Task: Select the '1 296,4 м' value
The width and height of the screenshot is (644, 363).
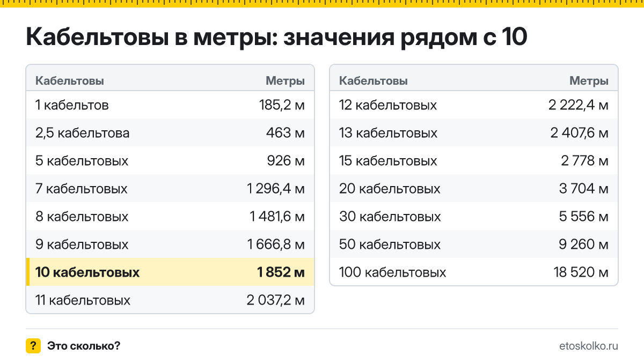Action: (x=276, y=189)
